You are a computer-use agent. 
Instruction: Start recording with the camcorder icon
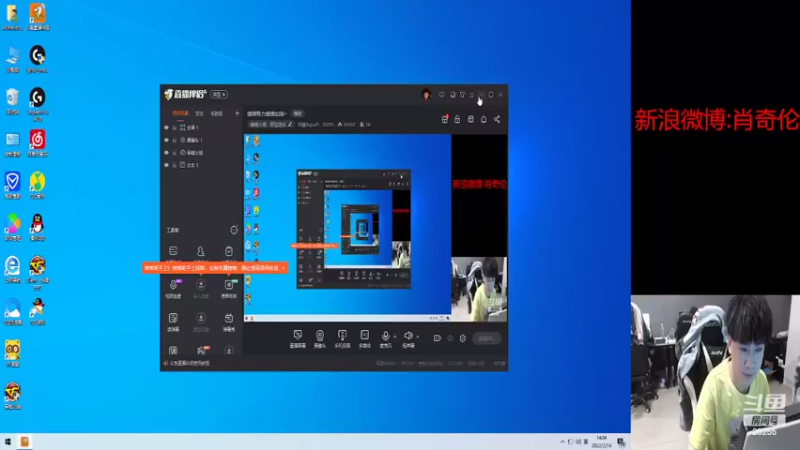point(437,338)
